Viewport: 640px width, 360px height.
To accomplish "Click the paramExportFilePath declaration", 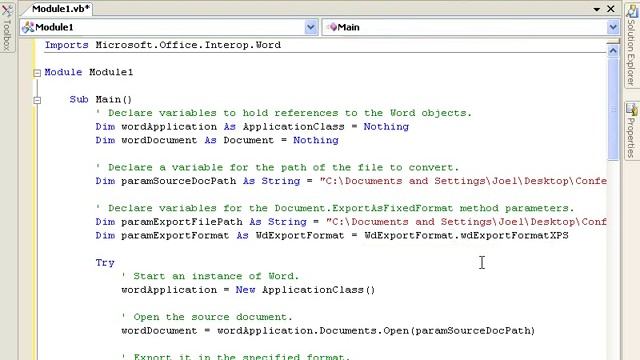I will pos(182,222).
